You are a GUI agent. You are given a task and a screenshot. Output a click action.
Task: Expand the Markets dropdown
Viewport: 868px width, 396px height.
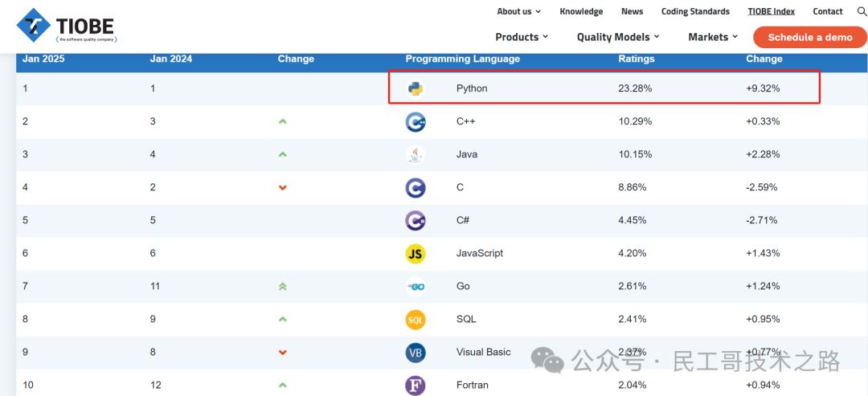tap(713, 37)
